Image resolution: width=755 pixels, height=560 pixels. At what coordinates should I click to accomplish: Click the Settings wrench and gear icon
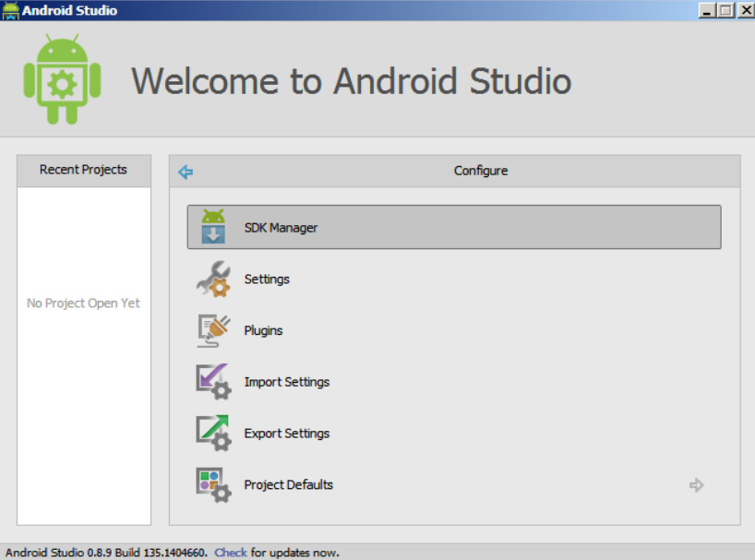coord(213,279)
